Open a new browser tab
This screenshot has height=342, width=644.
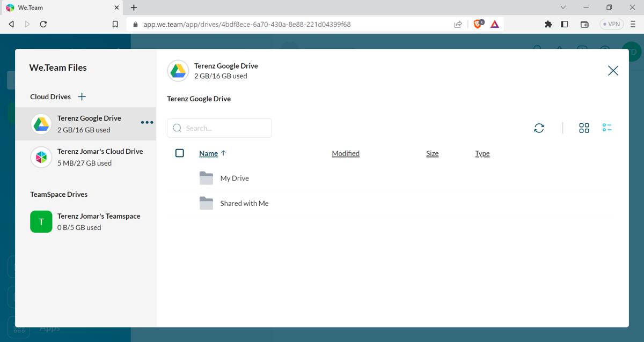point(133,8)
